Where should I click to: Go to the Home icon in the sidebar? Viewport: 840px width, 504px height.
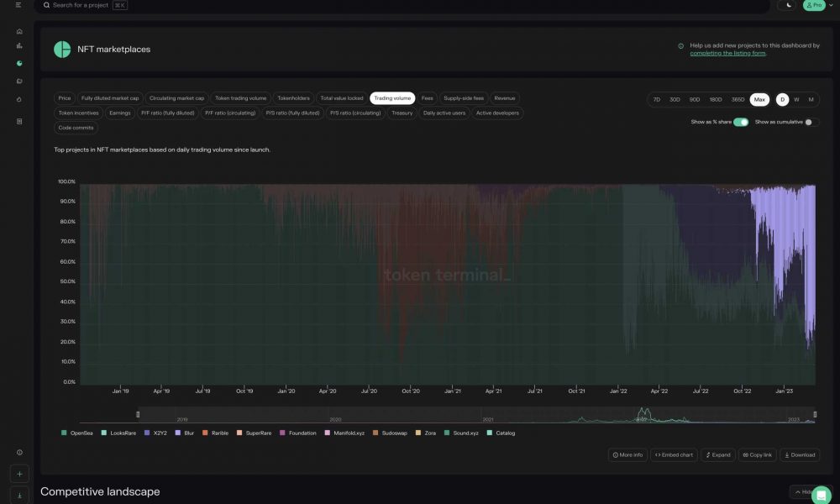click(19, 31)
